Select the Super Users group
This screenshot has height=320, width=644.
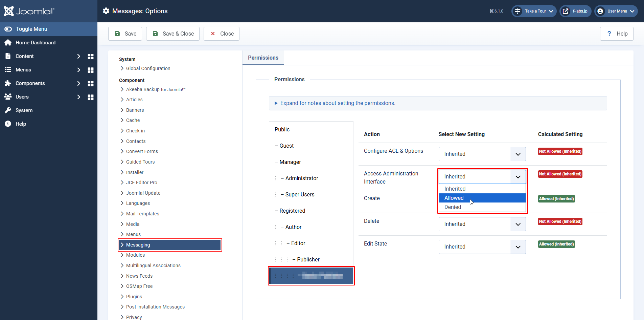click(300, 195)
